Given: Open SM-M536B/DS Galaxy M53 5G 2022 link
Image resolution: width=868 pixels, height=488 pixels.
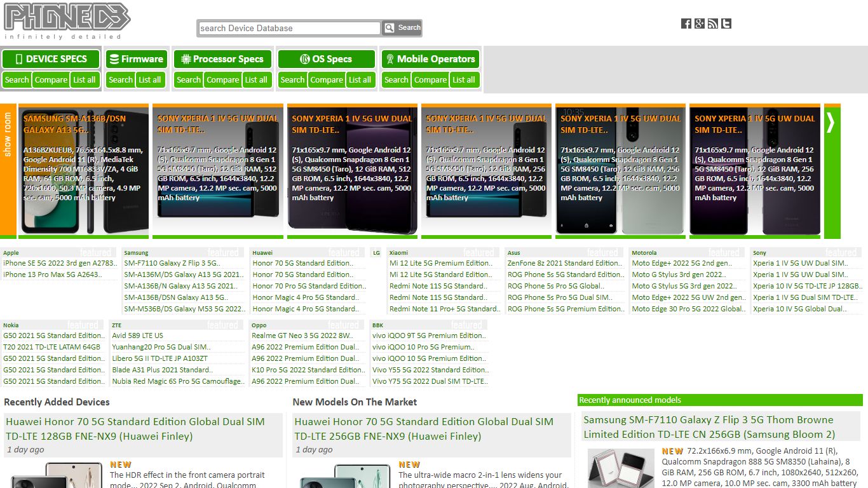Looking at the screenshot, I should [x=185, y=309].
